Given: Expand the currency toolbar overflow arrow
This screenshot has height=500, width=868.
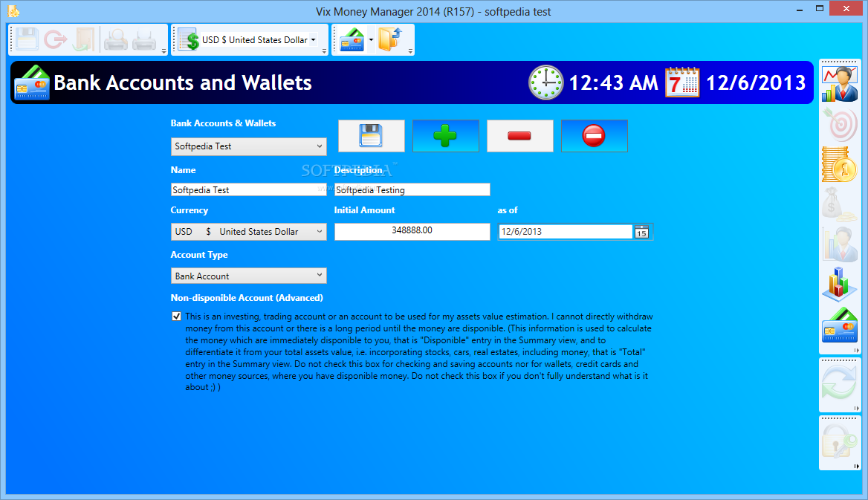Looking at the screenshot, I should coord(325,51).
